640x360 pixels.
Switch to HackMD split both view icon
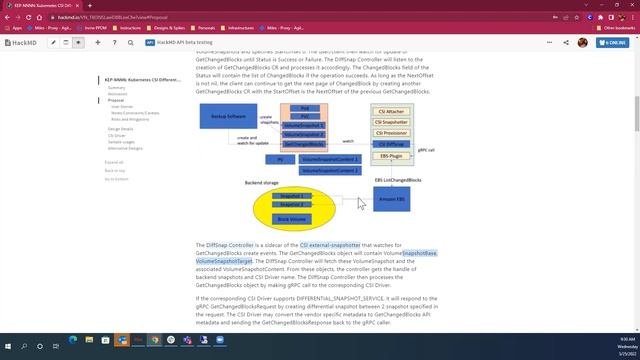(66, 42)
